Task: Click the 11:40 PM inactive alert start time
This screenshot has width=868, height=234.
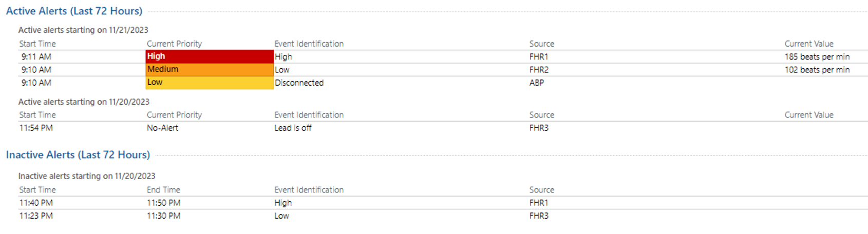Action: 36,203
